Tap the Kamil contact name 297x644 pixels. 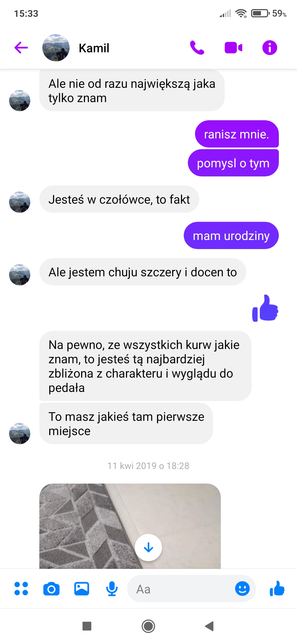pyautogui.click(x=94, y=48)
